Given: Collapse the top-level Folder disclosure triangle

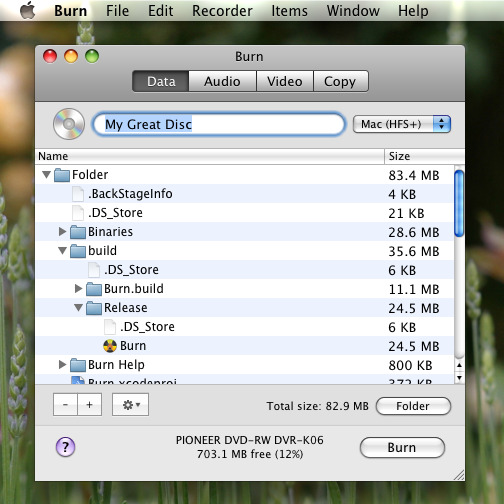Looking at the screenshot, I should (x=47, y=174).
